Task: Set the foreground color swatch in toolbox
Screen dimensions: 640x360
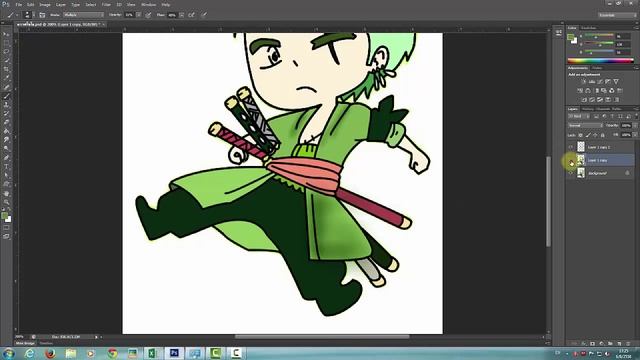Action: [4, 216]
